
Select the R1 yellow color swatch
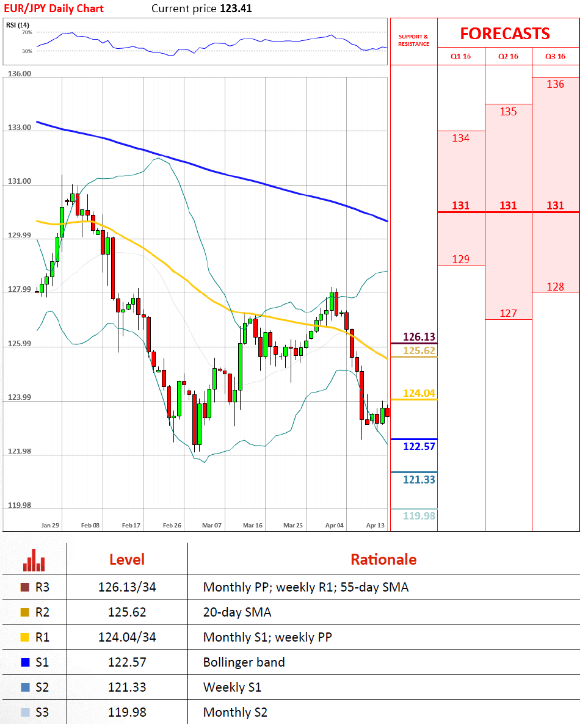(x=25, y=637)
